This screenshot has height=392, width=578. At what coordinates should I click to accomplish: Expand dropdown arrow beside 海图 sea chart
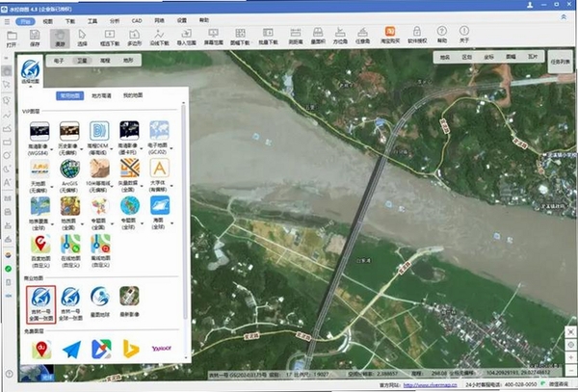[171, 223]
